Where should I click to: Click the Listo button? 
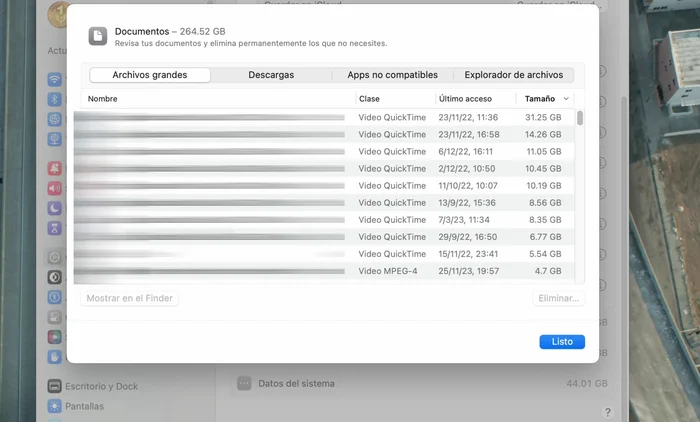coord(562,342)
